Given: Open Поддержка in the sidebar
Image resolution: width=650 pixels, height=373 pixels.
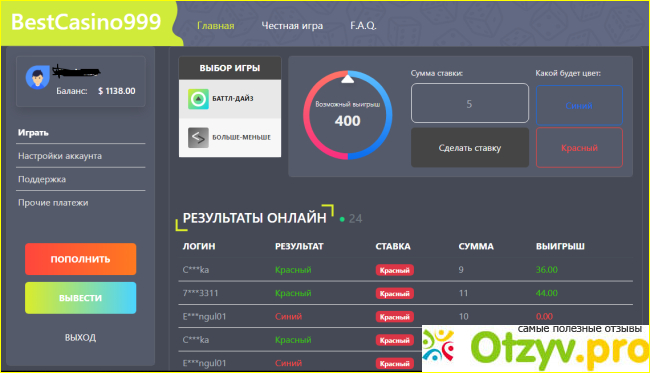Looking at the screenshot, I should [x=42, y=179].
